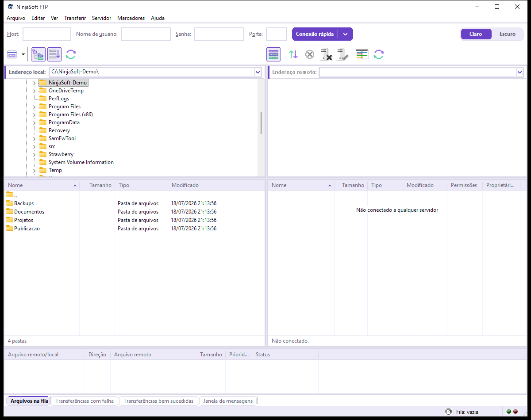This screenshot has height=420, width=531.
Task: Open the Endereço local path dropdown
Action: pyautogui.click(x=258, y=72)
